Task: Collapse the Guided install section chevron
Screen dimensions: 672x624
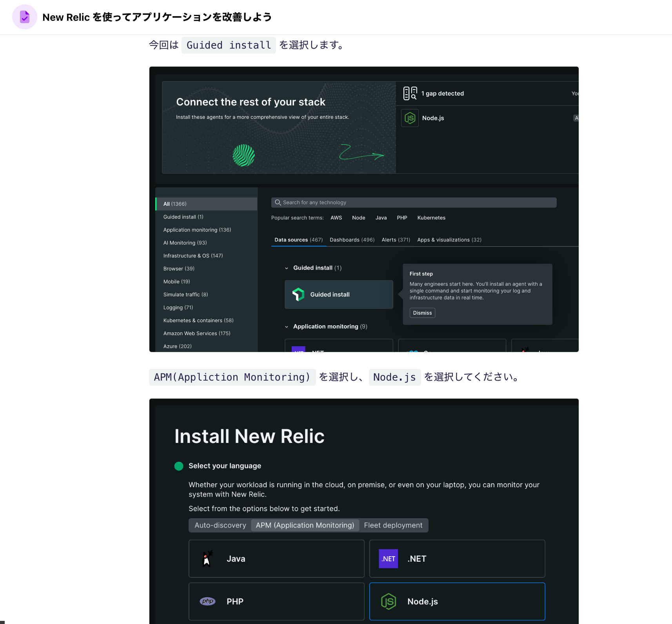Action: pyautogui.click(x=287, y=268)
